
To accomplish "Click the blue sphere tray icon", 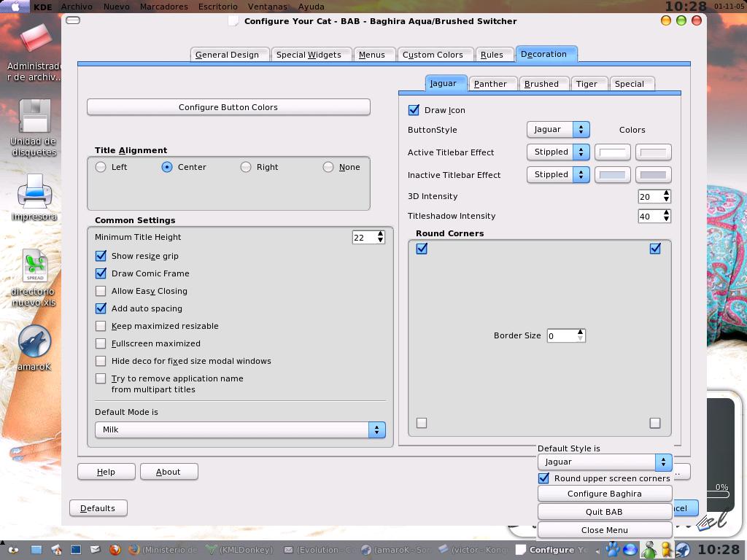I will click(630, 550).
